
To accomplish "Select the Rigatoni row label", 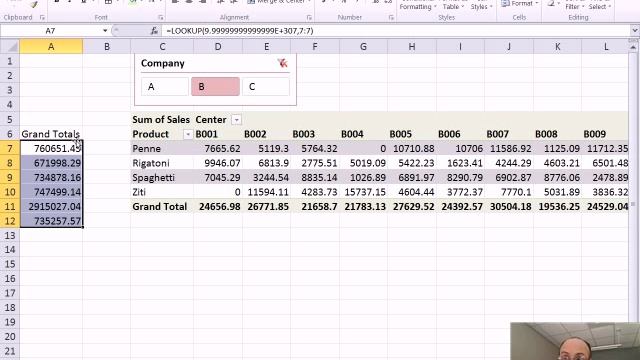I will point(162,163).
